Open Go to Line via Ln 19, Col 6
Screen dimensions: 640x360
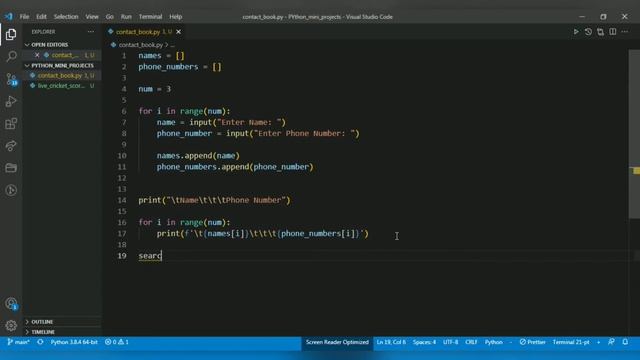point(391,342)
